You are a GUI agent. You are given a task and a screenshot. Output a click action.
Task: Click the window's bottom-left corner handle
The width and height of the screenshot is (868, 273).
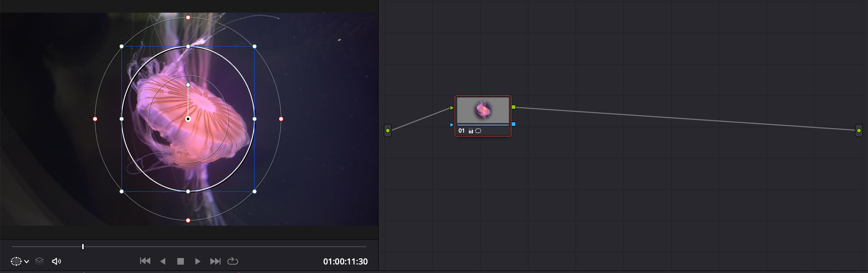pos(122,192)
